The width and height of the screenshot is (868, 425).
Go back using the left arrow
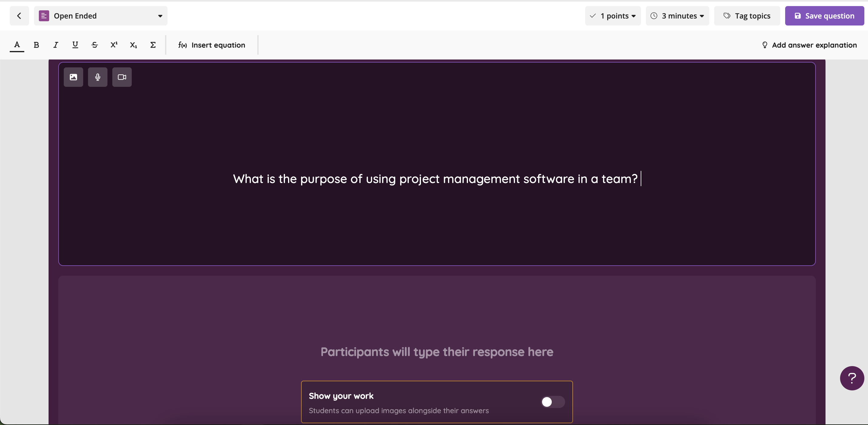(19, 16)
